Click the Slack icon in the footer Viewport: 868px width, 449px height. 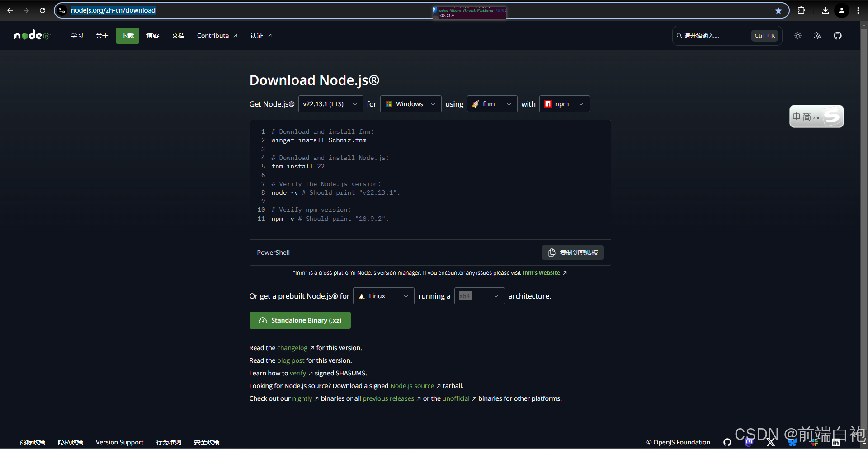pos(814,442)
